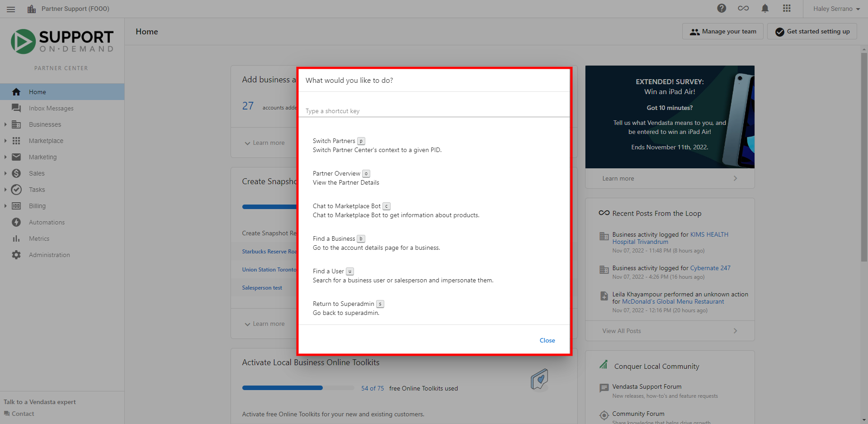This screenshot has width=868, height=424.
Task: Click the Leila Khayampour post document icon
Action: [604, 296]
